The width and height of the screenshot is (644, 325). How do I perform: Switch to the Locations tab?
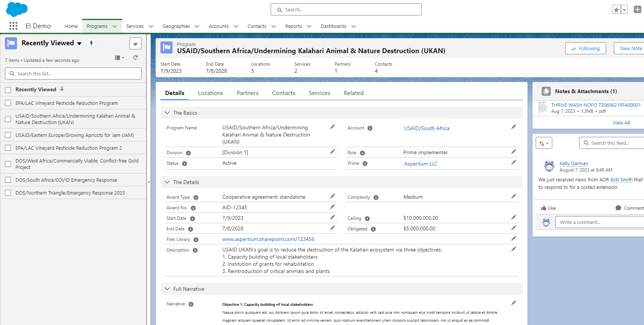(x=211, y=93)
